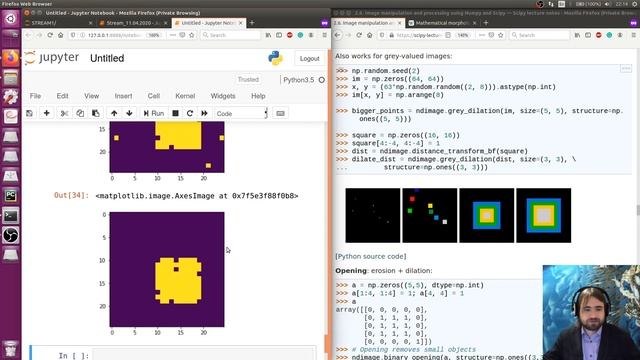Viewport: 640px width, 360px height.
Task: Restart kernel and run all cells
Action: (204, 113)
